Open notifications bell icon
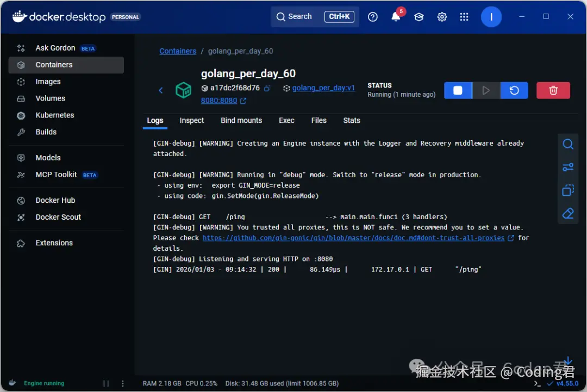The height and width of the screenshot is (392, 587). point(396,17)
